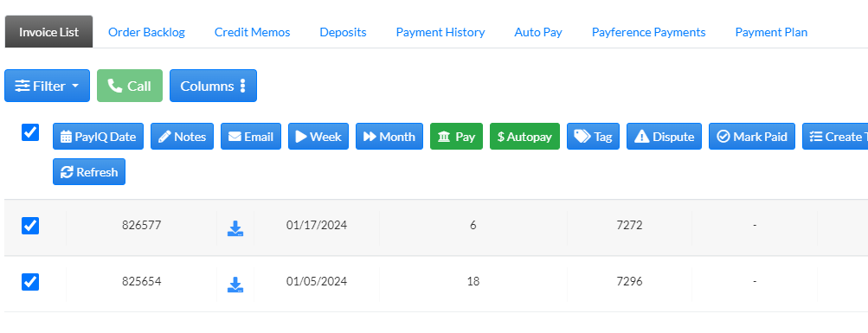Download invoice 825654 file
The width and height of the screenshot is (868, 333).
[235, 285]
